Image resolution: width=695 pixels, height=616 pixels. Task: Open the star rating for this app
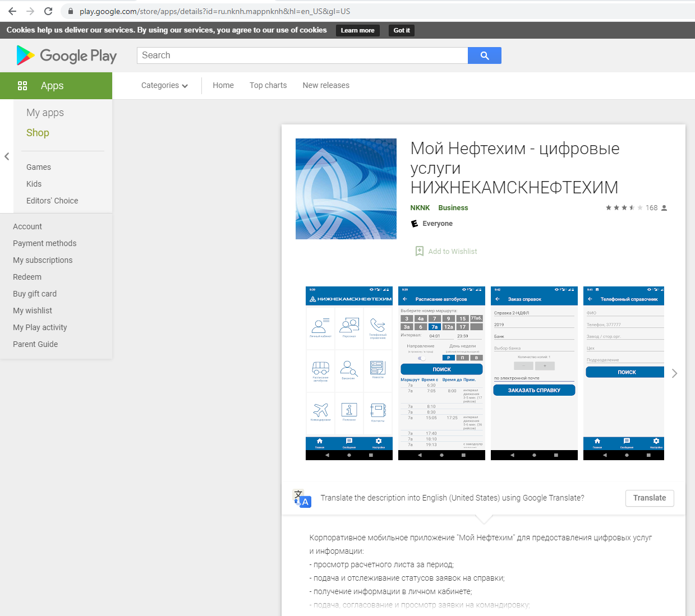624,208
